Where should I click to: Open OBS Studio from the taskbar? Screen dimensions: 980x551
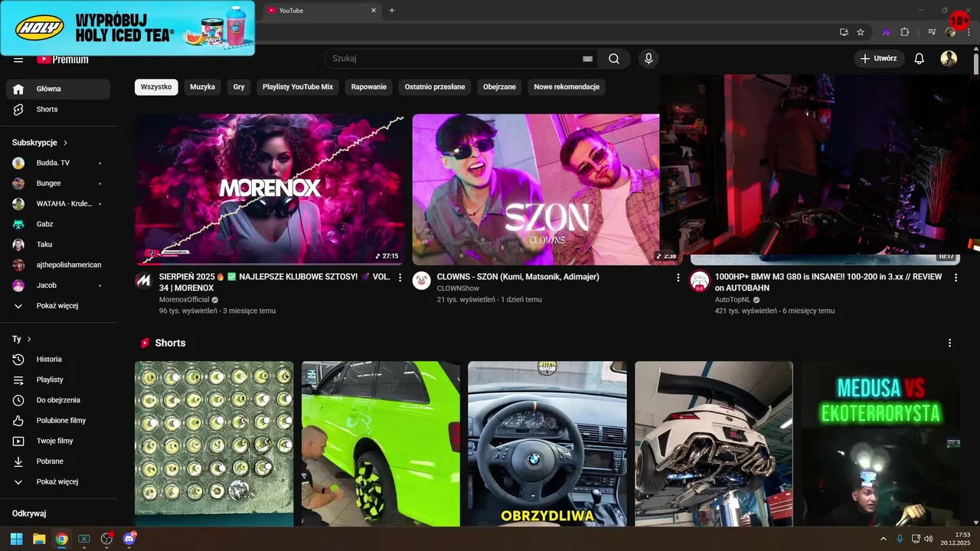(x=106, y=539)
